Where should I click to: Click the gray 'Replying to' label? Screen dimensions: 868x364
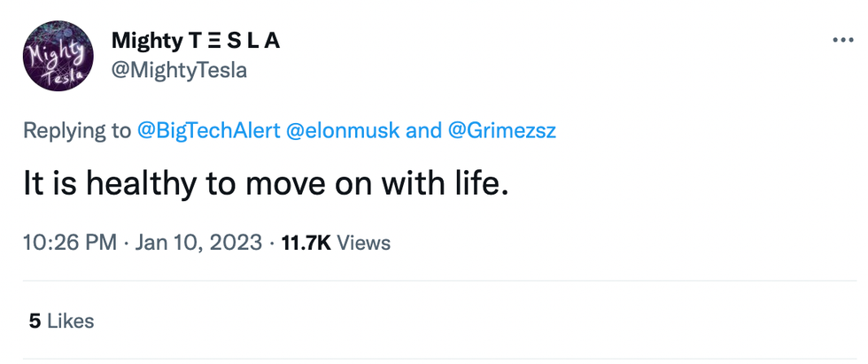77,131
